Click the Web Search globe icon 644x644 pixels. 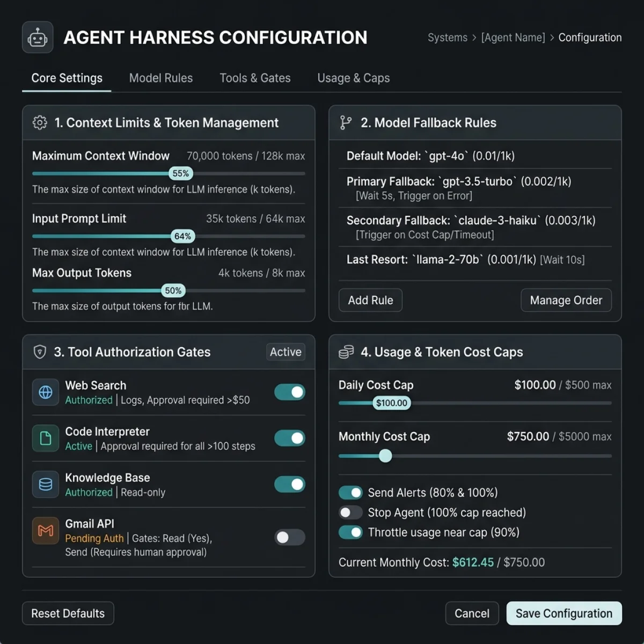pyautogui.click(x=46, y=392)
